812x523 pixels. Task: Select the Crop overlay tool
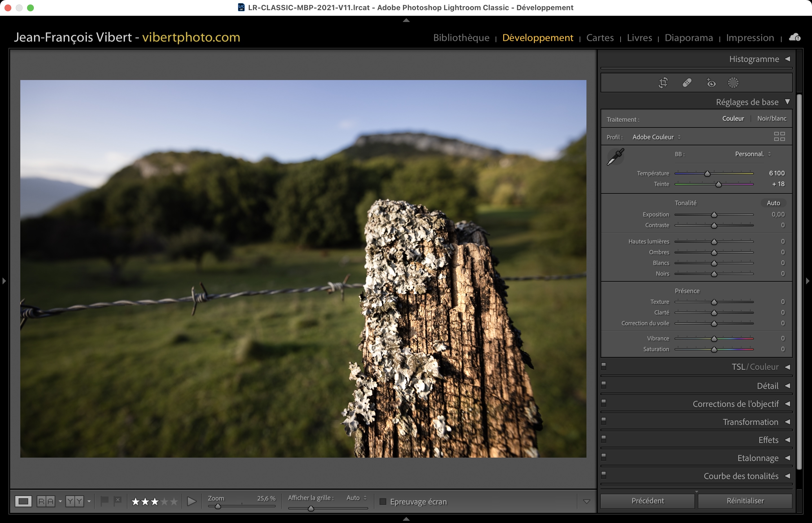click(663, 83)
